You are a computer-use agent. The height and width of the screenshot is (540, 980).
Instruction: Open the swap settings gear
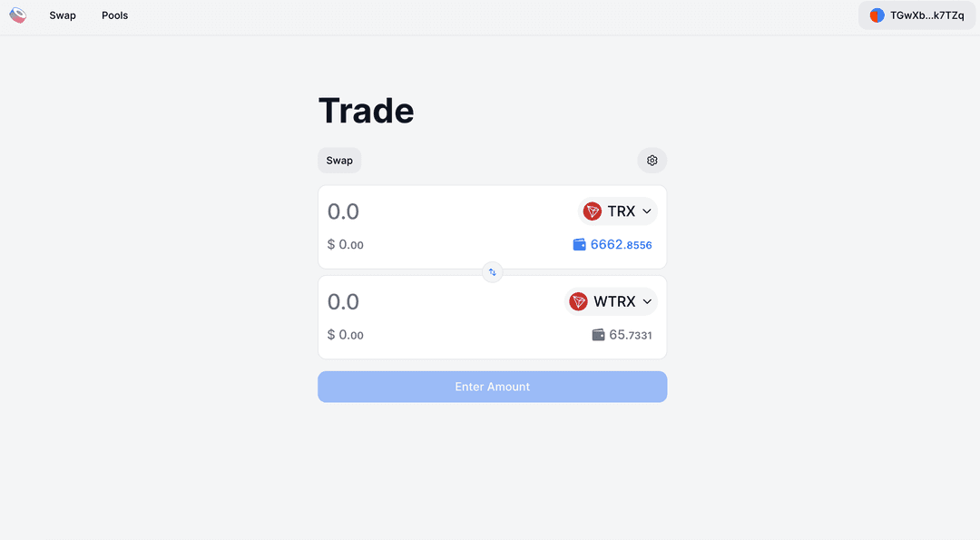[x=652, y=160]
